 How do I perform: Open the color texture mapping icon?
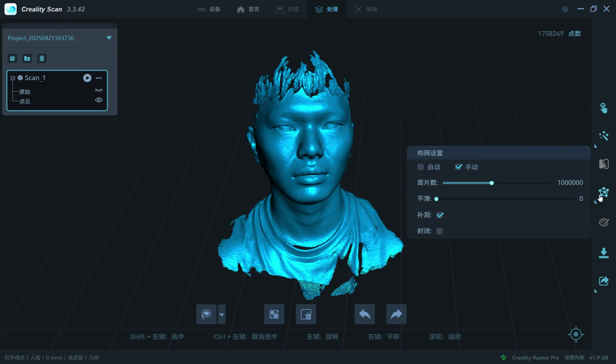pos(603,222)
